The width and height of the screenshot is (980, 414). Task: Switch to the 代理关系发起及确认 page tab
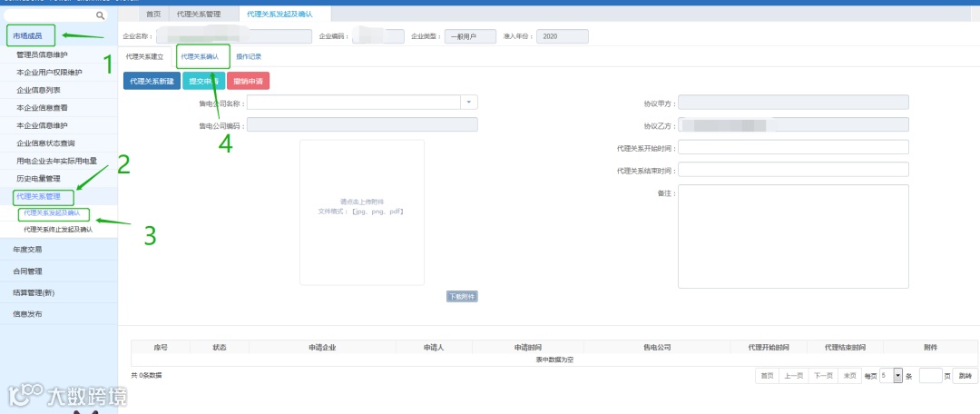click(279, 14)
